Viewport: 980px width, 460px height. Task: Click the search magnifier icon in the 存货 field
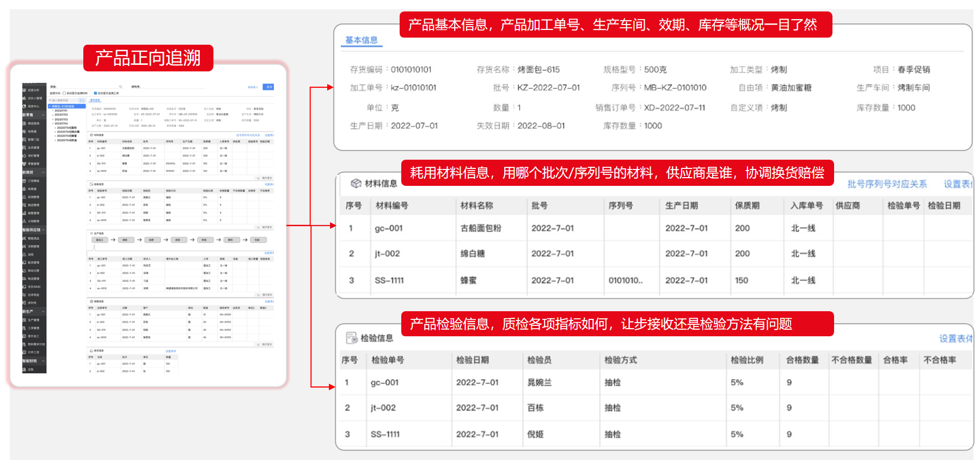click(120, 87)
